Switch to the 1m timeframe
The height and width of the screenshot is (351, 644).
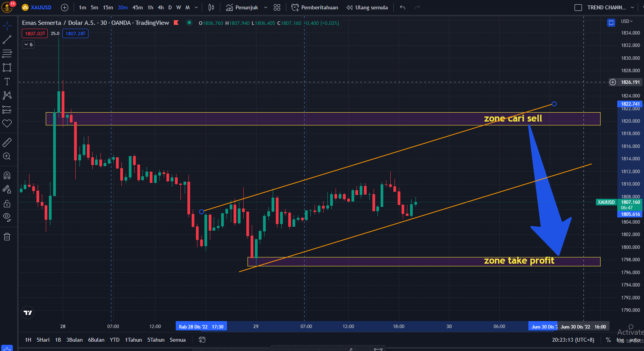[x=83, y=7]
